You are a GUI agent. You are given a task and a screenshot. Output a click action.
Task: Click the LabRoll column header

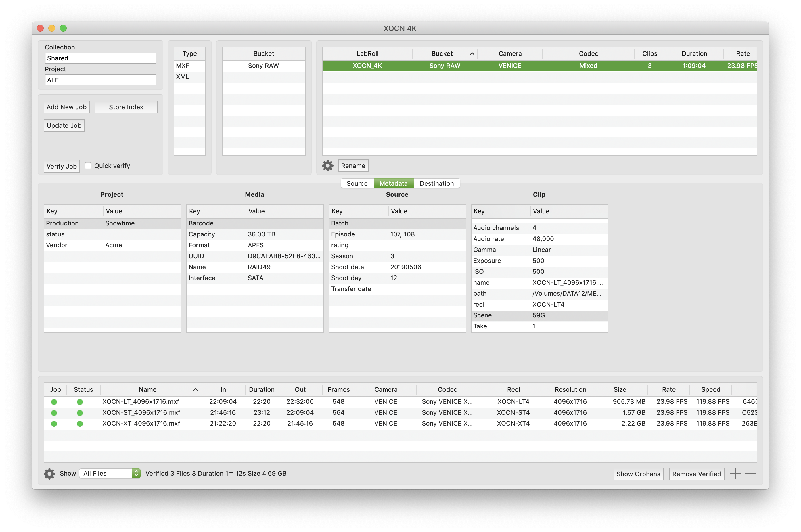tap(367, 53)
